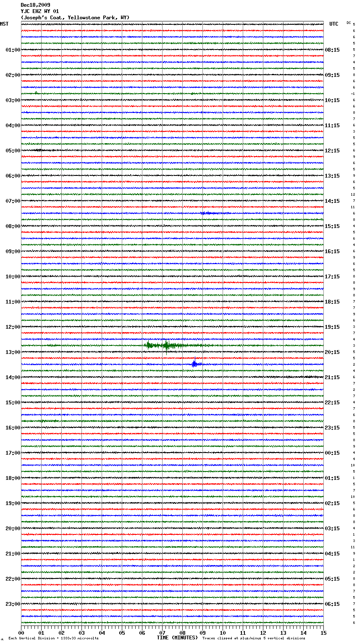Select the 01:00 MST time label

pos(13,50)
